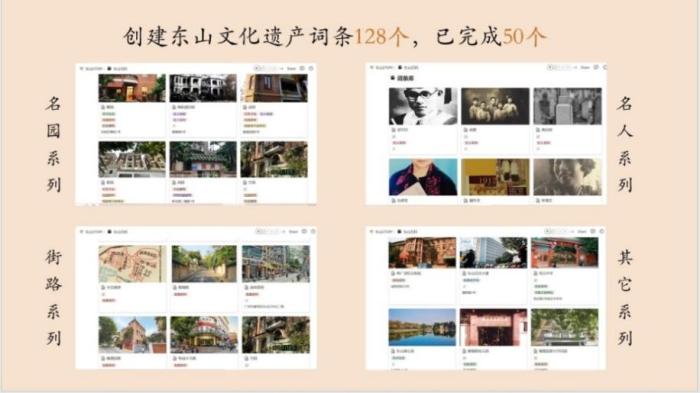Click the comments icon in the 街路系列 window header
This screenshot has height=393, width=700.
[304, 231]
